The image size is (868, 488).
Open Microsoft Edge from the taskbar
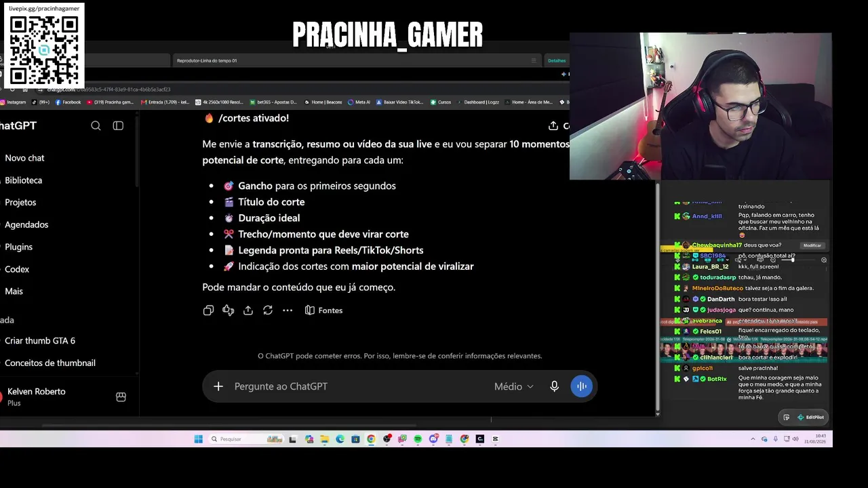click(x=340, y=439)
